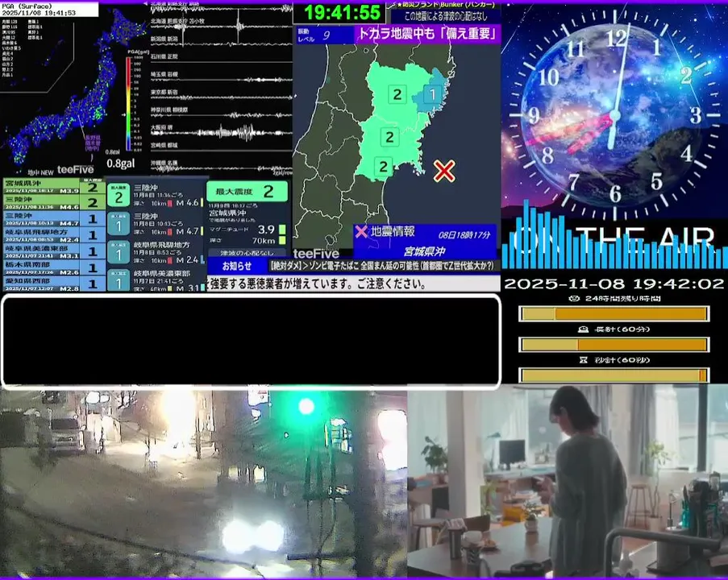Click the 津波の心配なし label

pyautogui.click(x=247, y=253)
